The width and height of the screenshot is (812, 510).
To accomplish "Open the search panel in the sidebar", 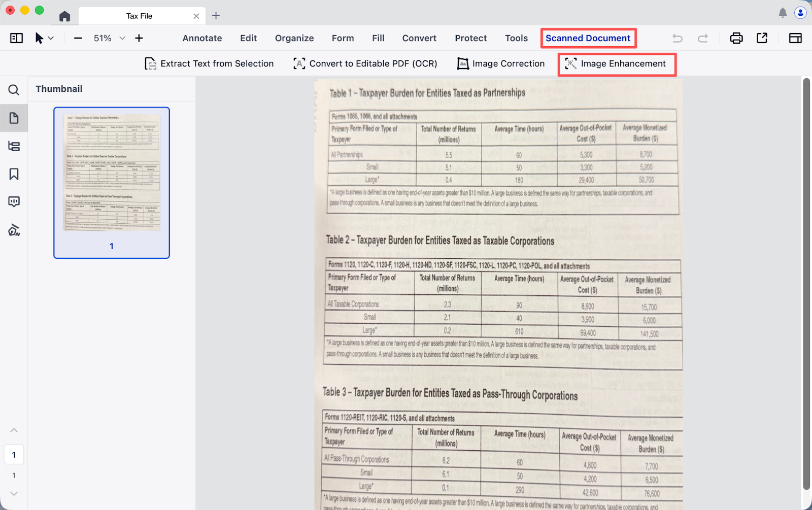I will point(14,90).
